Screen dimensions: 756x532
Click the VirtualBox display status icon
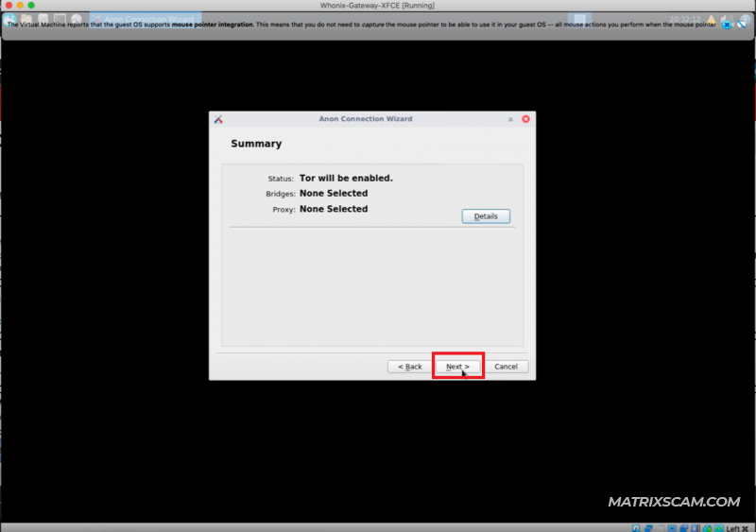pos(672,528)
